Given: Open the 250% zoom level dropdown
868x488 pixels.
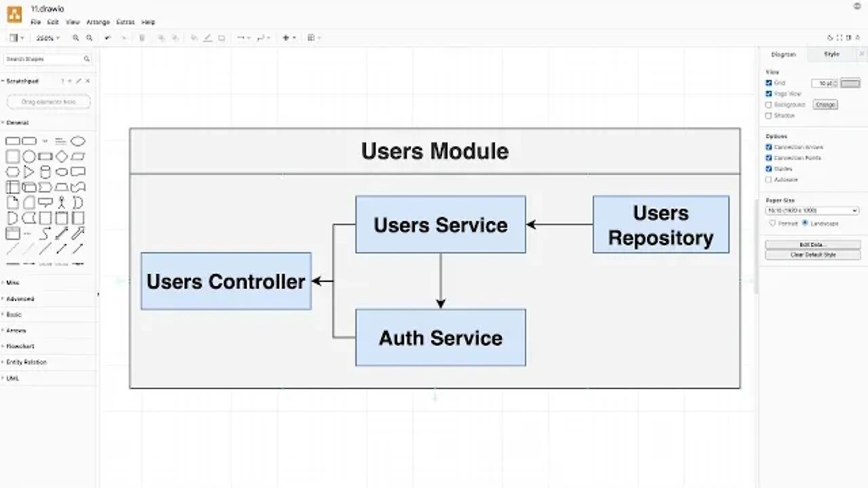Looking at the screenshot, I should point(47,38).
